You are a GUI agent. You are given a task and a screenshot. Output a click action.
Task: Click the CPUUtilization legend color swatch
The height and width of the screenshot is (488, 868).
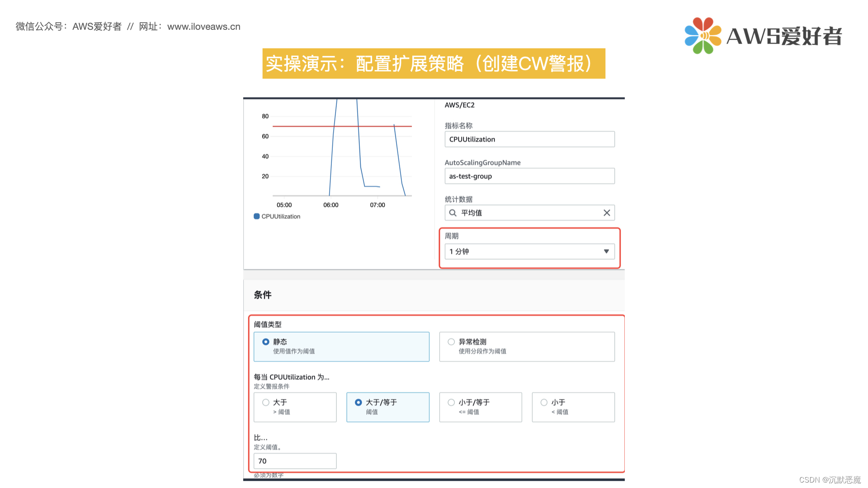tap(257, 216)
